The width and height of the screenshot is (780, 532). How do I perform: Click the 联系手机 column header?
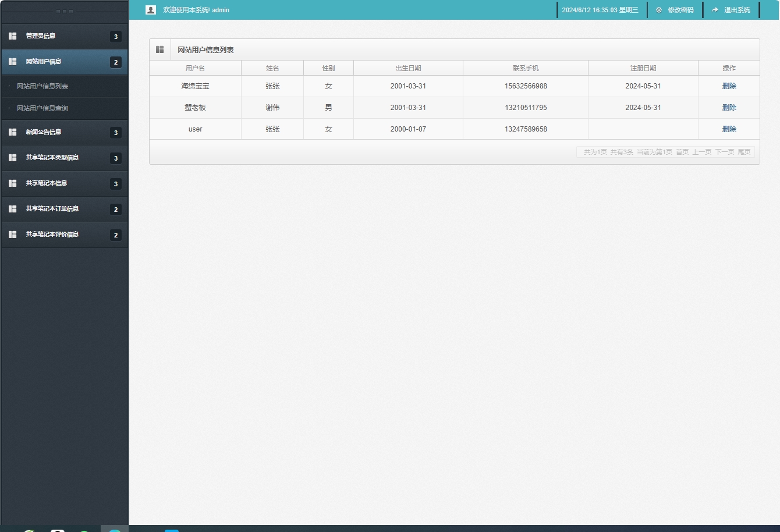(526, 68)
